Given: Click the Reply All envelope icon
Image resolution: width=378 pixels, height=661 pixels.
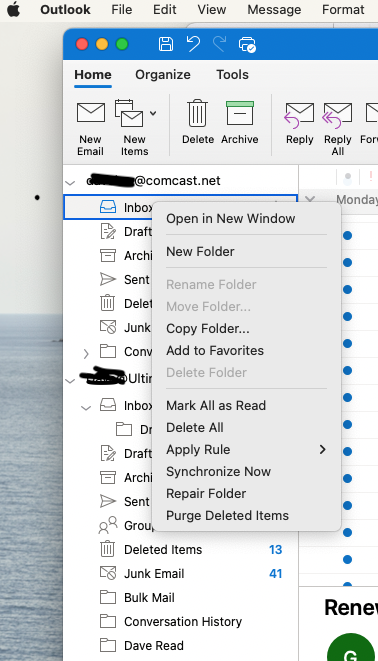Looking at the screenshot, I should click(x=337, y=115).
